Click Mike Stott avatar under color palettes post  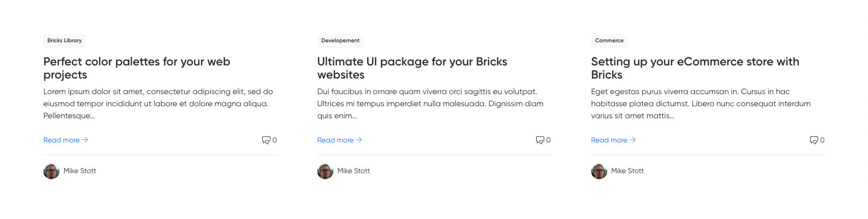point(51,171)
